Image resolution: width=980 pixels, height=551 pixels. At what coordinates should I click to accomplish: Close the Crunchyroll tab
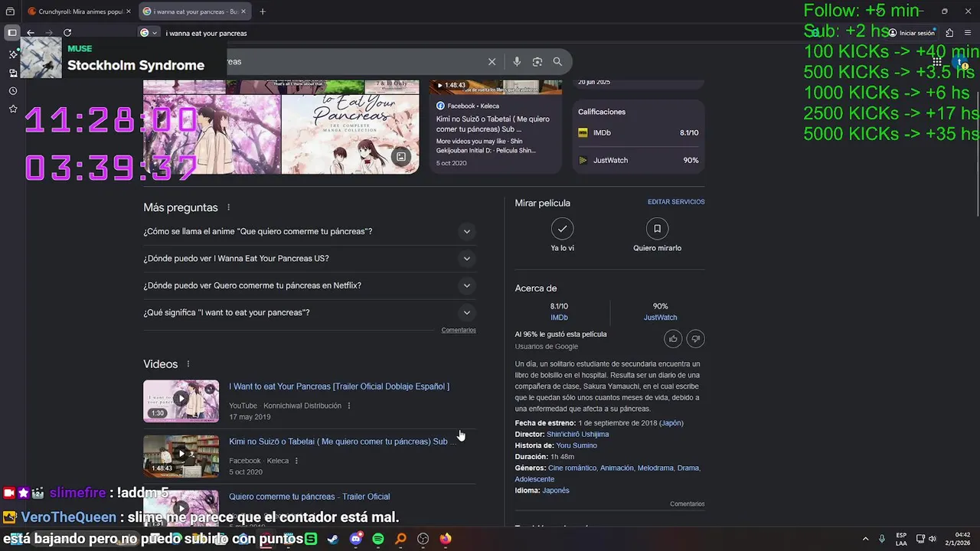(x=128, y=11)
